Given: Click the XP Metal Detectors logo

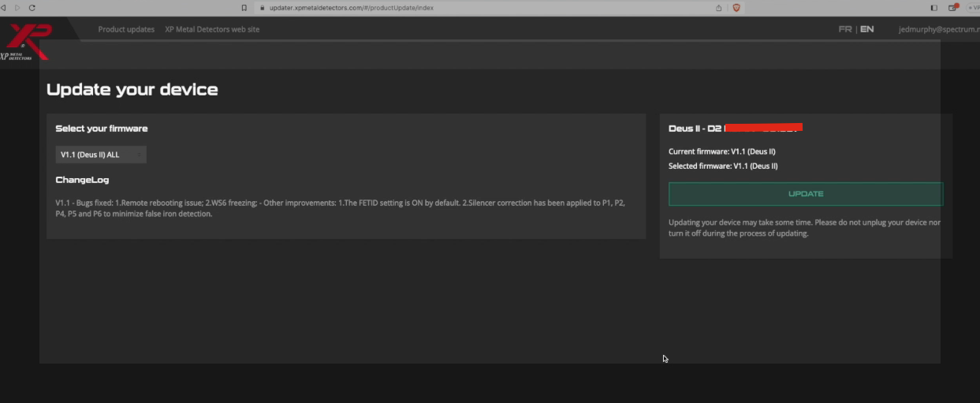Looking at the screenshot, I should (25, 42).
